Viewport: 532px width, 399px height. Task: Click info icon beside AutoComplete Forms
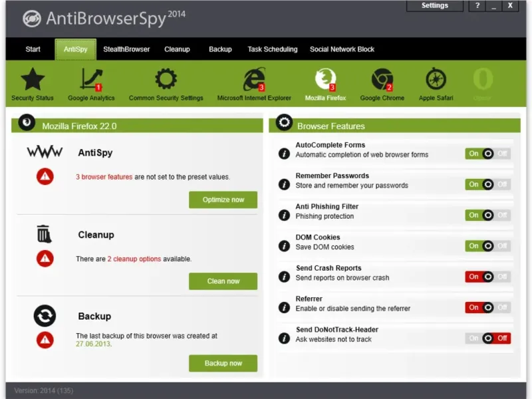[x=284, y=154]
